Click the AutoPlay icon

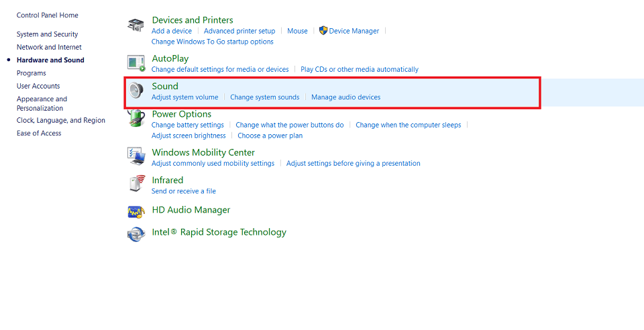pos(136,63)
